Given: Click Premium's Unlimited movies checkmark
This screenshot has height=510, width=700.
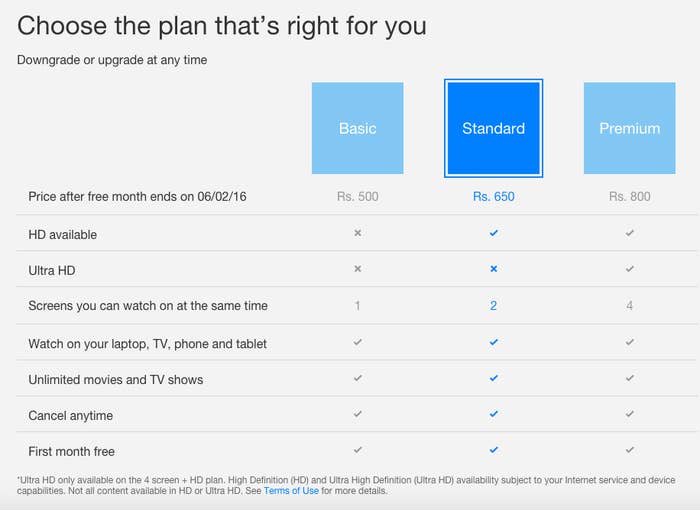Looking at the screenshot, I should [x=629, y=378].
